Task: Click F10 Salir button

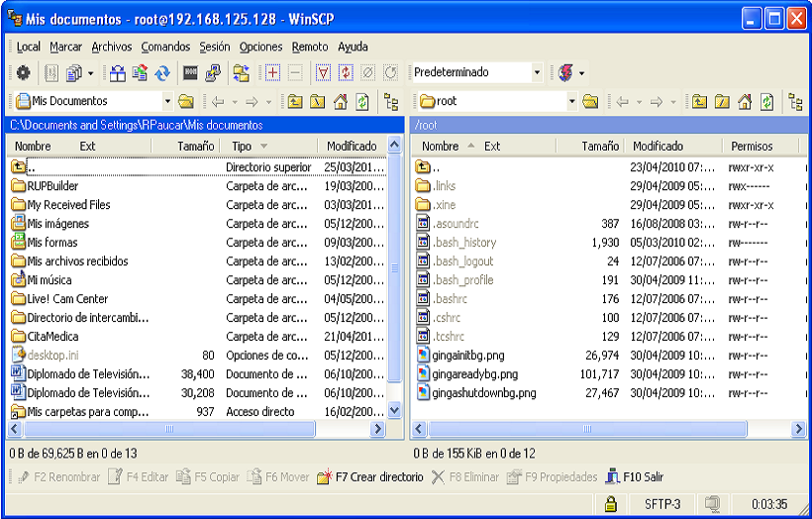Action: point(635,477)
